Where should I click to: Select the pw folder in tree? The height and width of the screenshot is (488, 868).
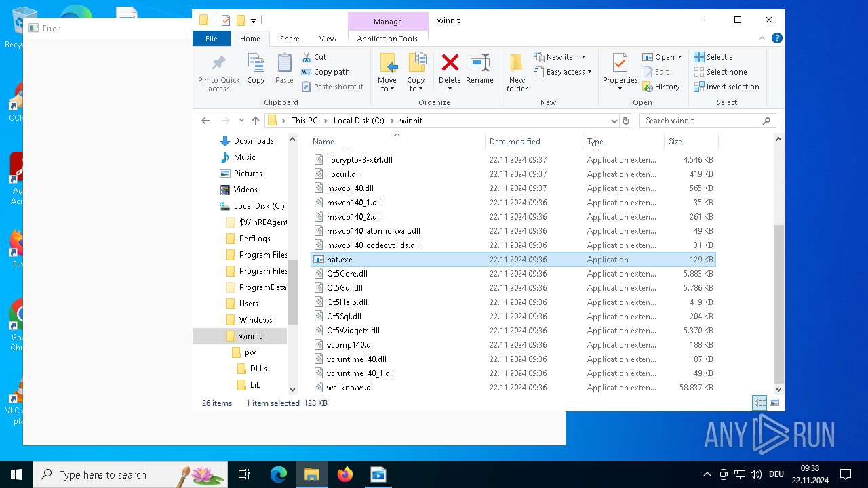(x=250, y=352)
